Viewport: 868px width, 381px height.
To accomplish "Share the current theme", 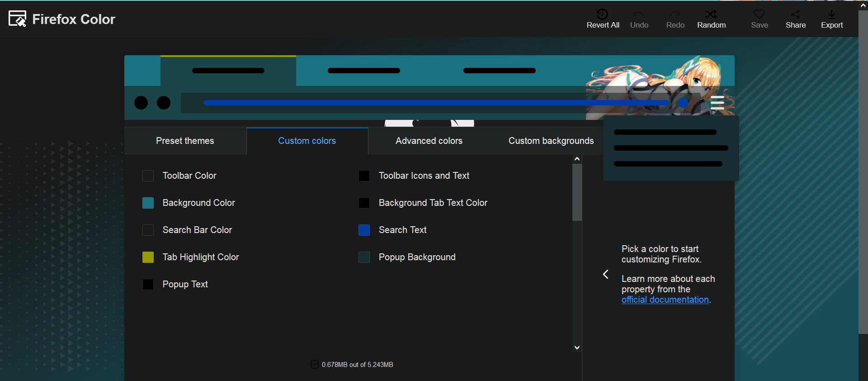I will click(796, 19).
